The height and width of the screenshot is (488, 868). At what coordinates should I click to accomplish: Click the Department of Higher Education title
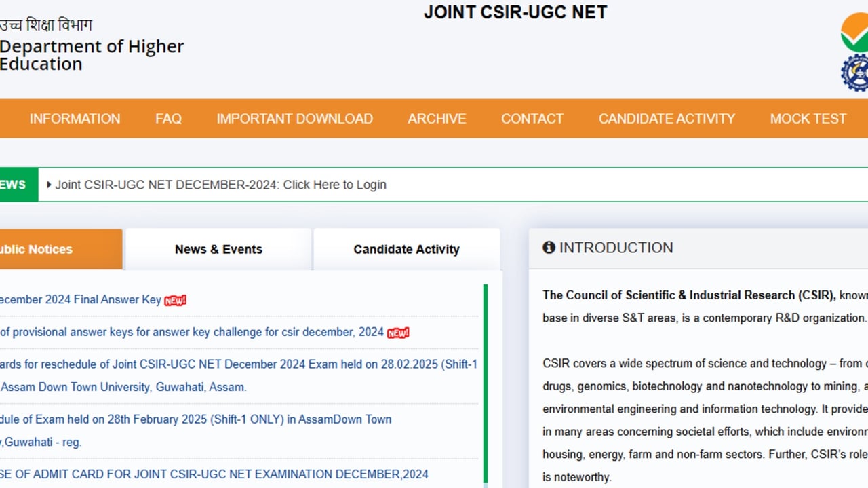pos(92,55)
